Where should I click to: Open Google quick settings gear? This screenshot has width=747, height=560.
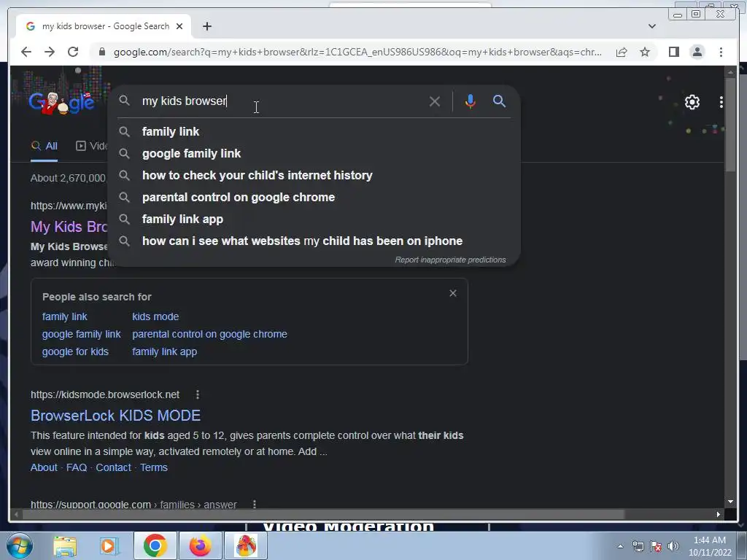[x=692, y=102]
